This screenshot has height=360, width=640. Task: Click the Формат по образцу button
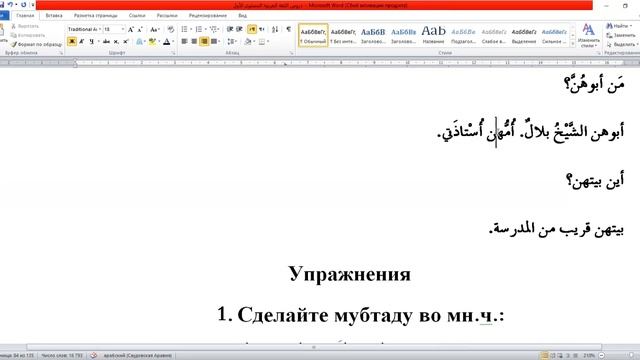coord(37,44)
